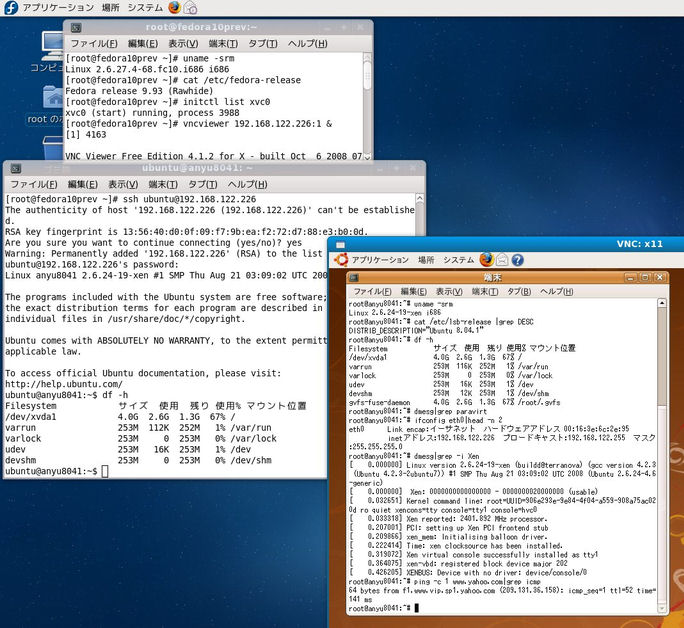Click 'Fedora release 9.93 (Rawhide)' output line
The image size is (684, 628).
pyautogui.click(x=139, y=91)
